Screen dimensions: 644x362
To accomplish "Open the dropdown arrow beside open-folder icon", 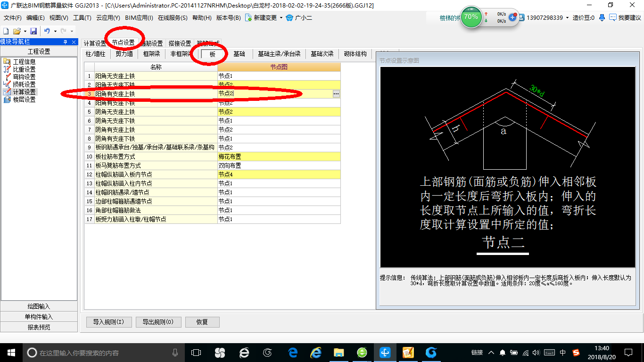I will (x=25, y=31).
